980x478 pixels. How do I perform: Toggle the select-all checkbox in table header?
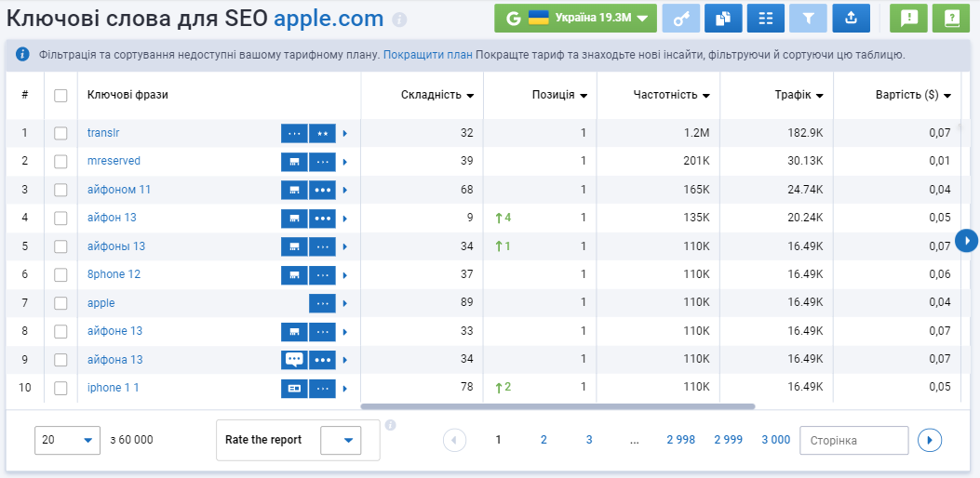pyautogui.click(x=60, y=96)
